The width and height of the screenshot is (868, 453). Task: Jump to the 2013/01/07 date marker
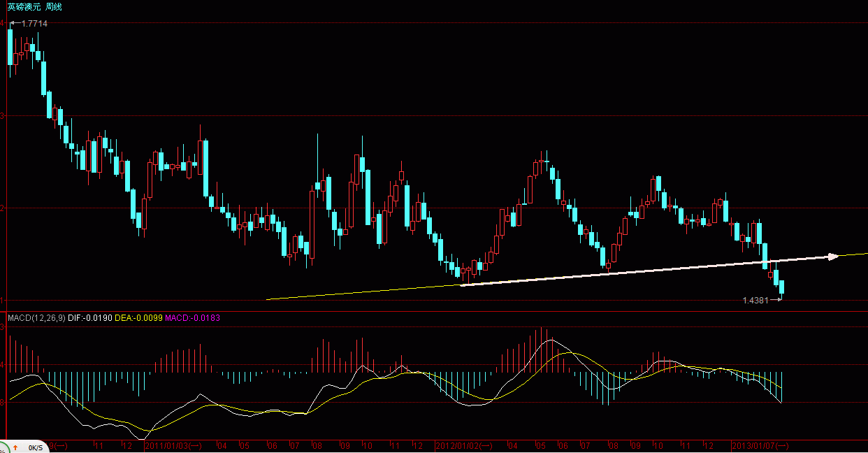coord(760,445)
